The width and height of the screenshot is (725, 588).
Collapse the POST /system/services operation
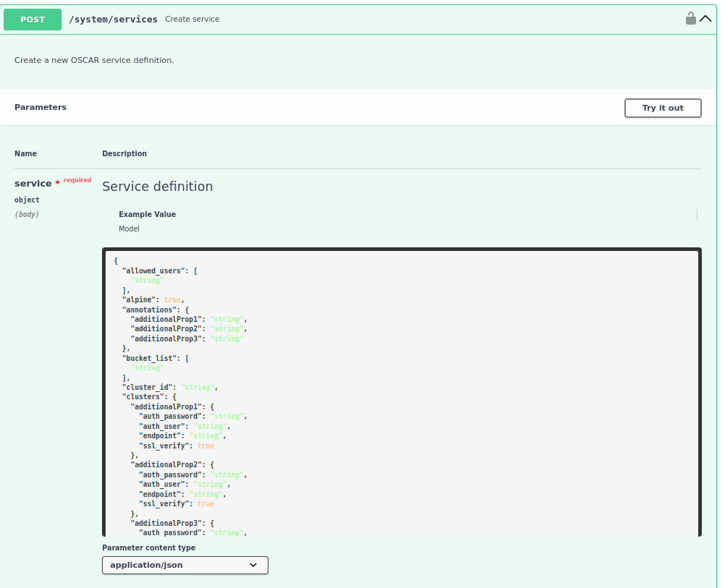(x=705, y=19)
